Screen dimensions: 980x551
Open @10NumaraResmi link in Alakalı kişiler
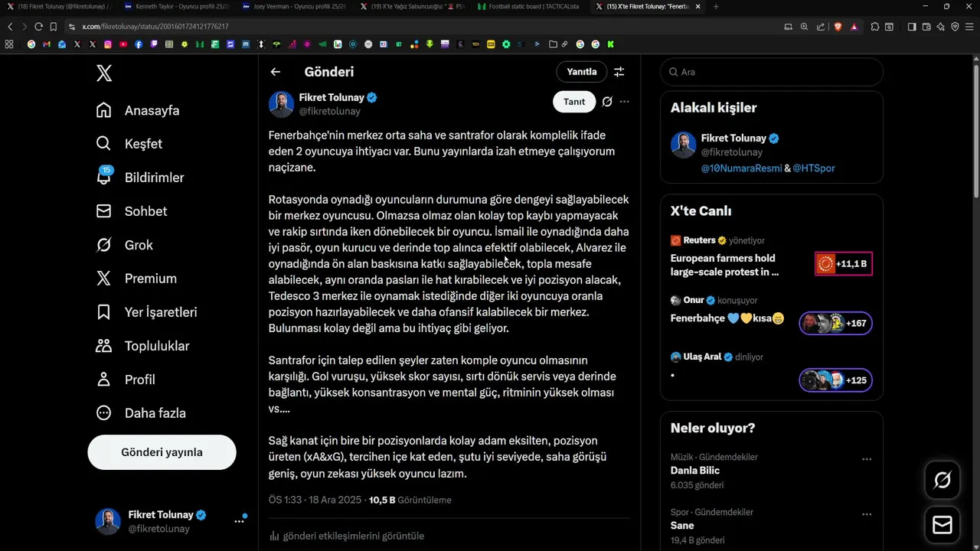pos(742,168)
